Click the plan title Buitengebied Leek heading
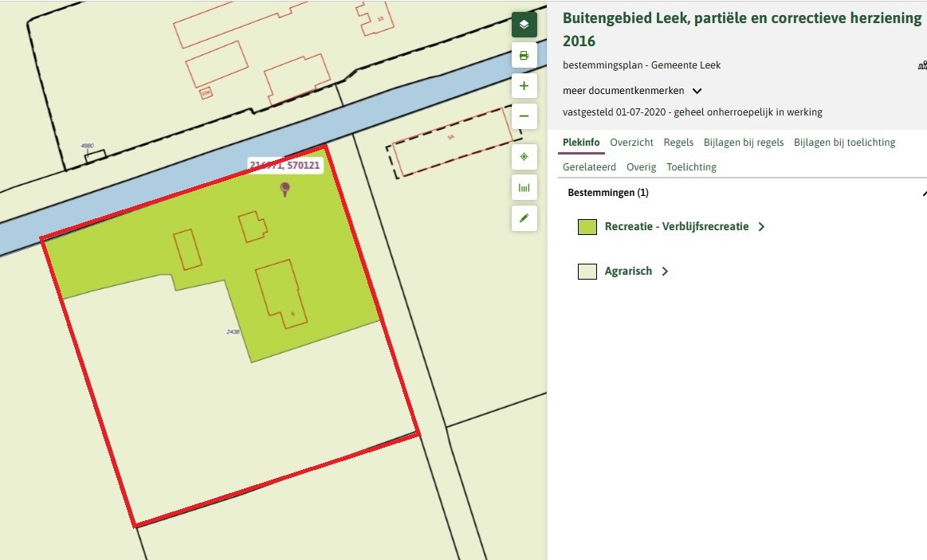Viewport: 927px width, 560px height. tap(742, 29)
